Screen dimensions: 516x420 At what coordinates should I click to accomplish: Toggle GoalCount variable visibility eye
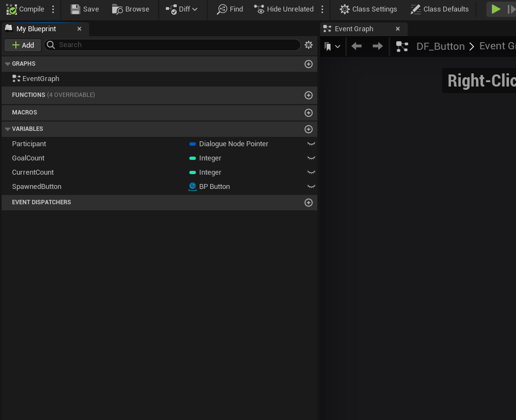311,158
